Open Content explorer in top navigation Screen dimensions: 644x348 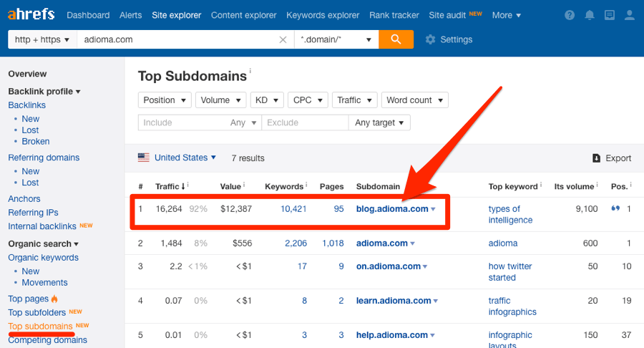(243, 15)
